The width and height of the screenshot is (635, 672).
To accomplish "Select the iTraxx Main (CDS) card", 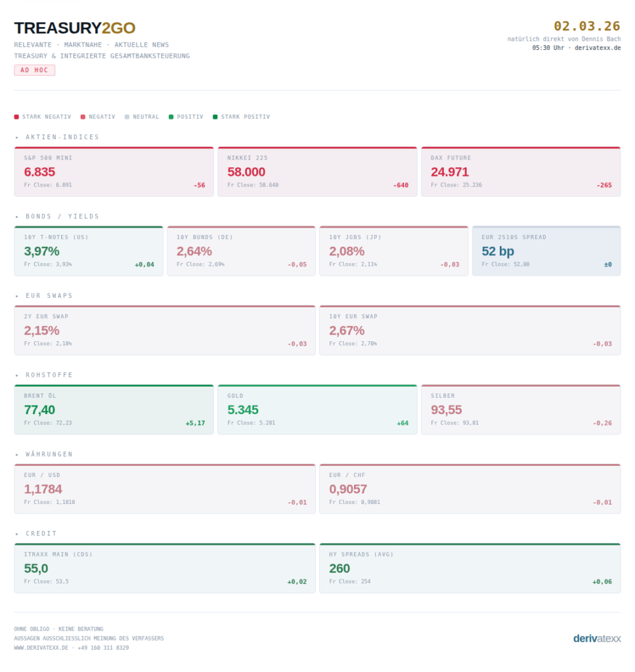I will (x=165, y=569).
